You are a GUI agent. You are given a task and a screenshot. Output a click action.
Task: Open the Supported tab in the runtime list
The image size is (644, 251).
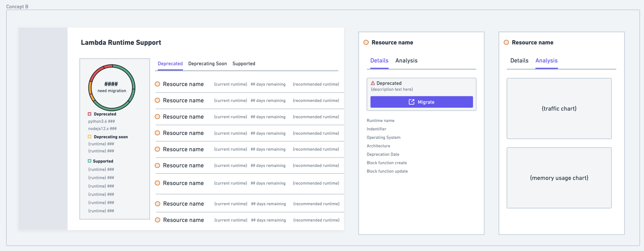(244, 64)
